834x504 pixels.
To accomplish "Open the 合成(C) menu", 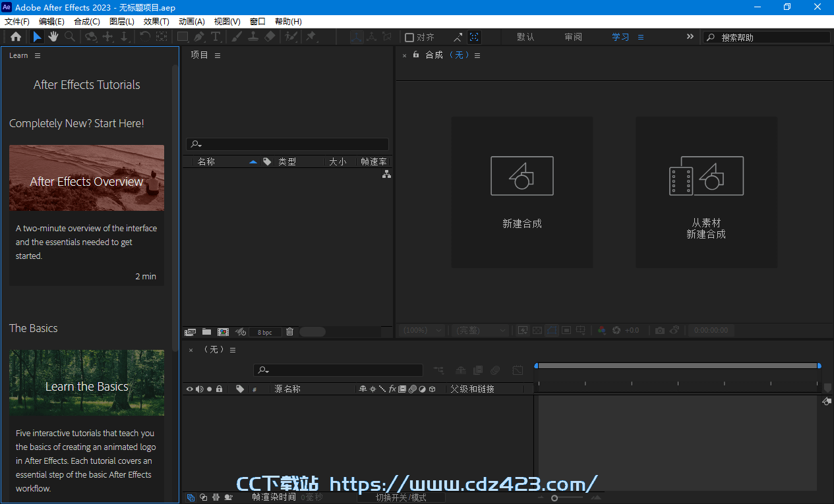I will (86, 22).
